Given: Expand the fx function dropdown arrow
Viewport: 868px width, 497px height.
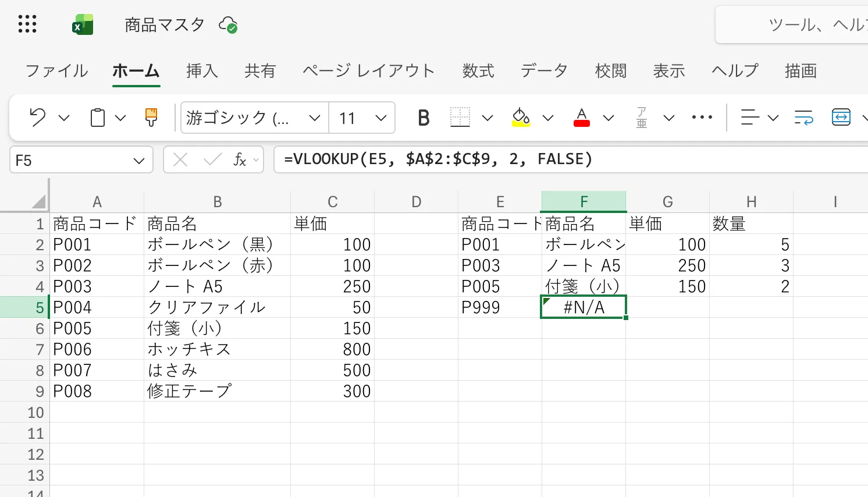Looking at the screenshot, I should pyautogui.click(x=256, y=160).
